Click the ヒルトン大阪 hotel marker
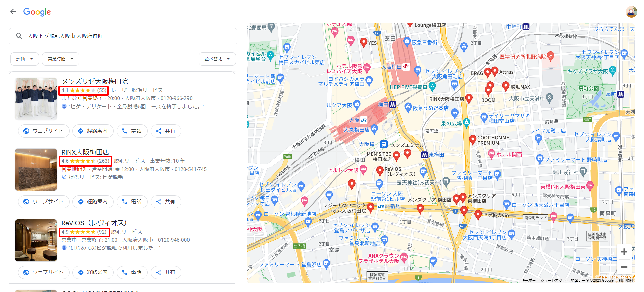The height and width of the screenshot is (292, 644). click(x=363, y=170)
